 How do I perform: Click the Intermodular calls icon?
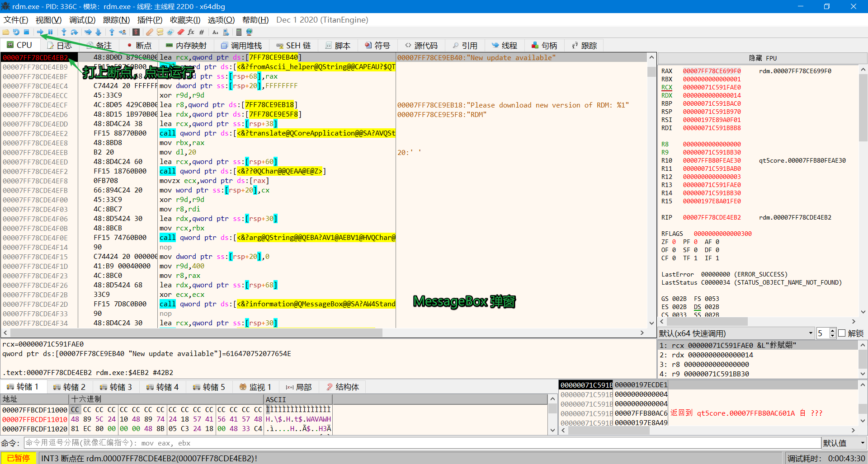pyautogui.click(x=226, y=32)
